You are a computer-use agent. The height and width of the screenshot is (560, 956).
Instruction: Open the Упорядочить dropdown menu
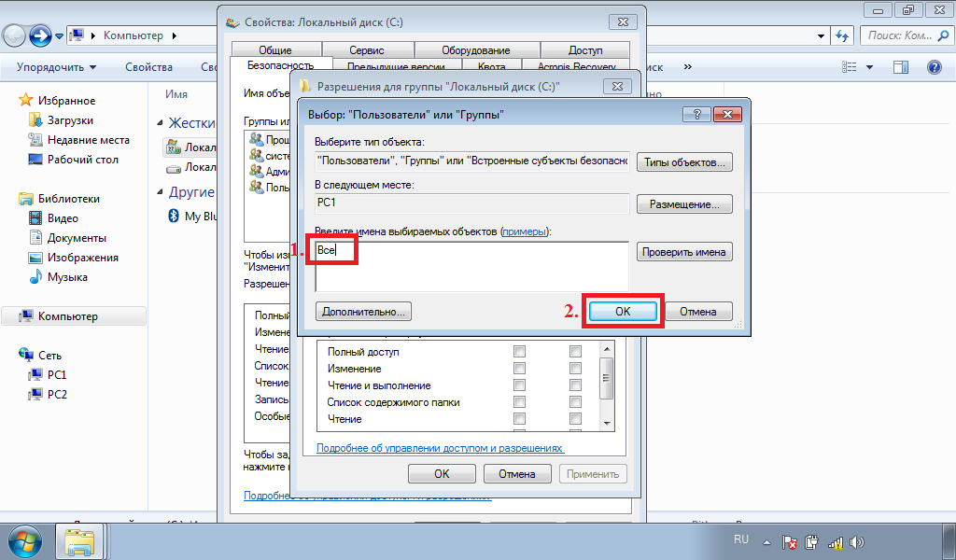tap(56, 67)
